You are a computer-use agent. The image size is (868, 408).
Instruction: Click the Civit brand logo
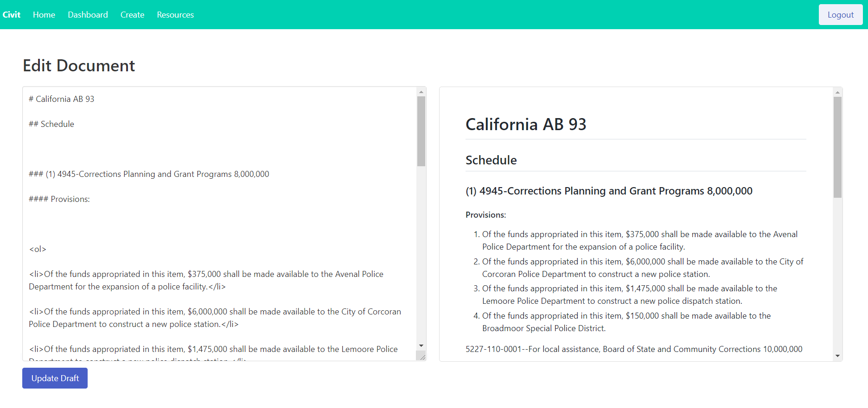tap(12, 14)
